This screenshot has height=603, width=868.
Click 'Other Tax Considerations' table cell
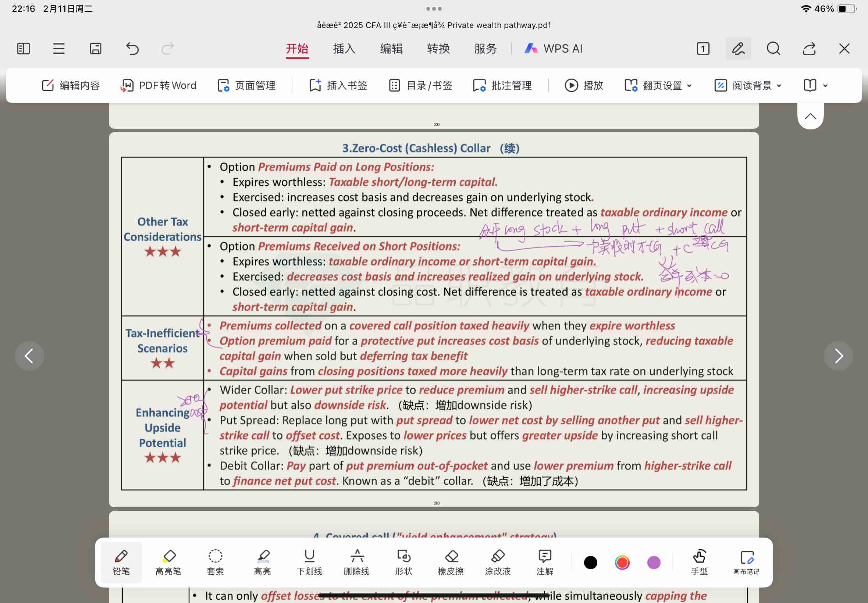click(x=163, y=236)
